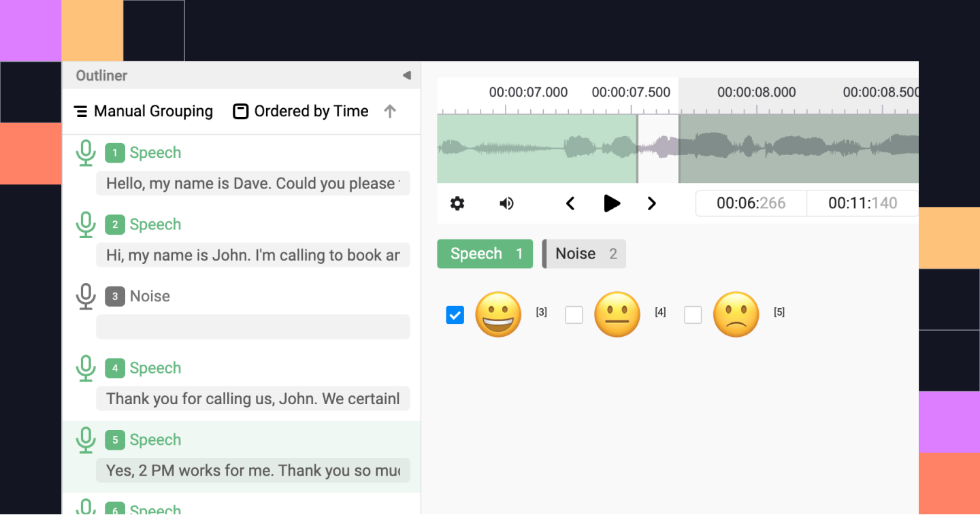Click the microphone icon next to region 3 Noise
This screenshot has height=515, width=980.
point(86,296)
